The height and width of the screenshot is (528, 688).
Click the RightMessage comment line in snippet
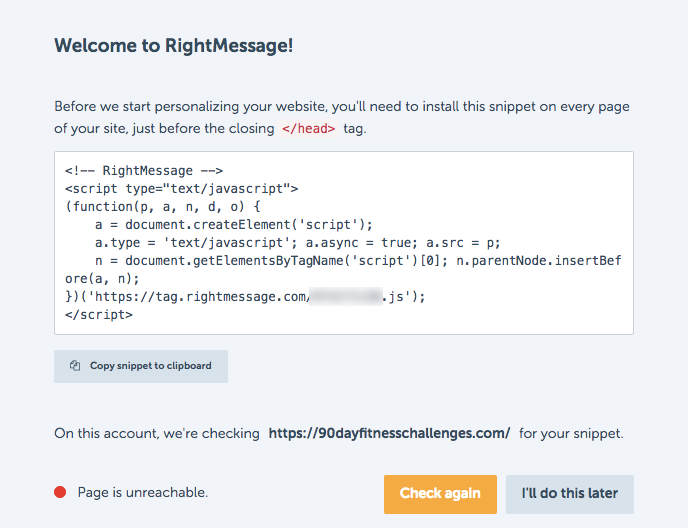[143, 170]
